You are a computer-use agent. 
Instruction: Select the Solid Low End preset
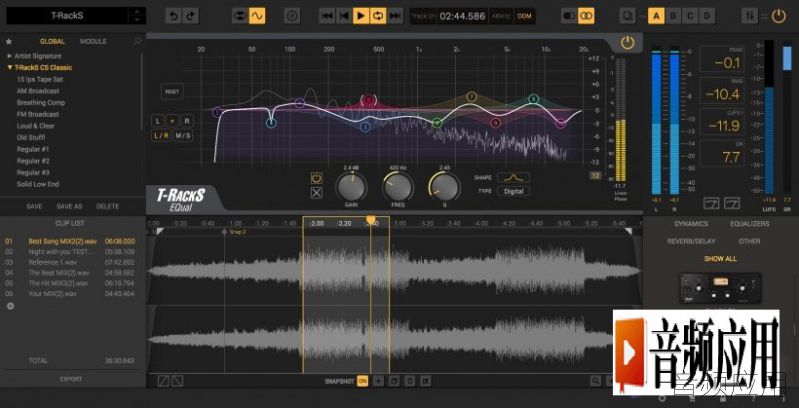coord(38,184)
